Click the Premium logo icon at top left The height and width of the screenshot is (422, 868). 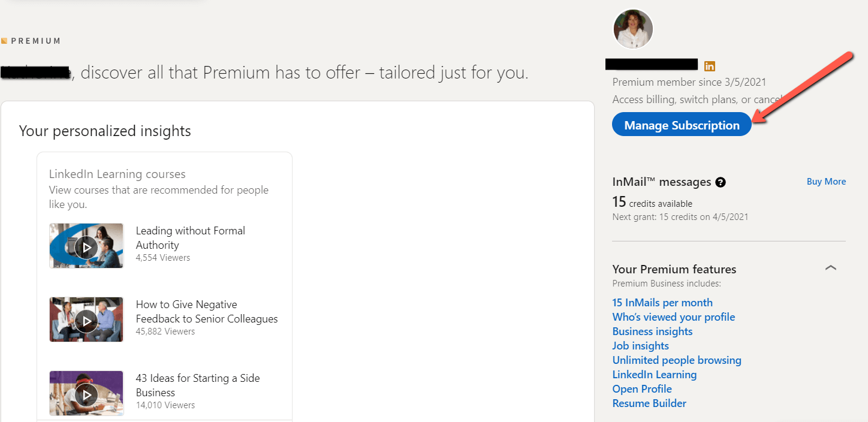[x=4, y=41]
